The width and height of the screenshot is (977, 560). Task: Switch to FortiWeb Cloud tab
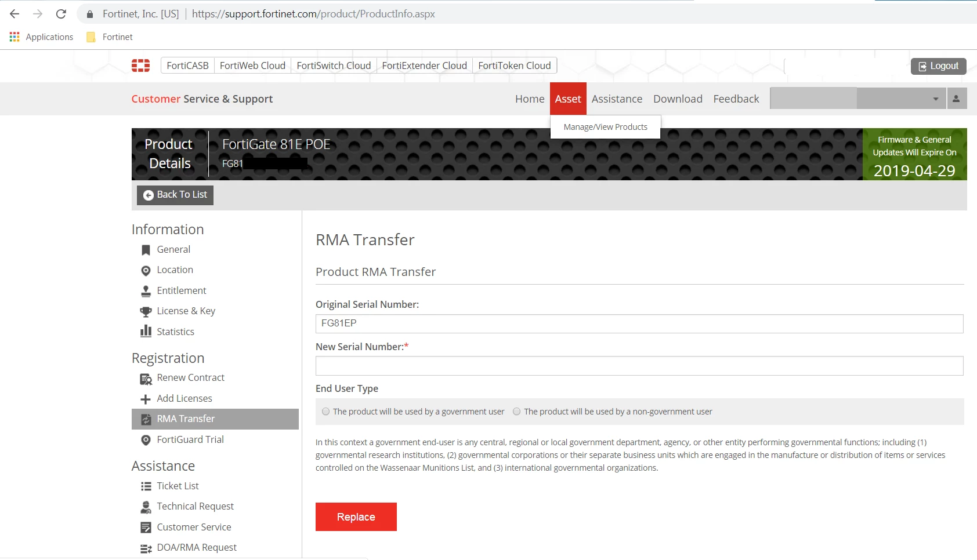[252, 66]
